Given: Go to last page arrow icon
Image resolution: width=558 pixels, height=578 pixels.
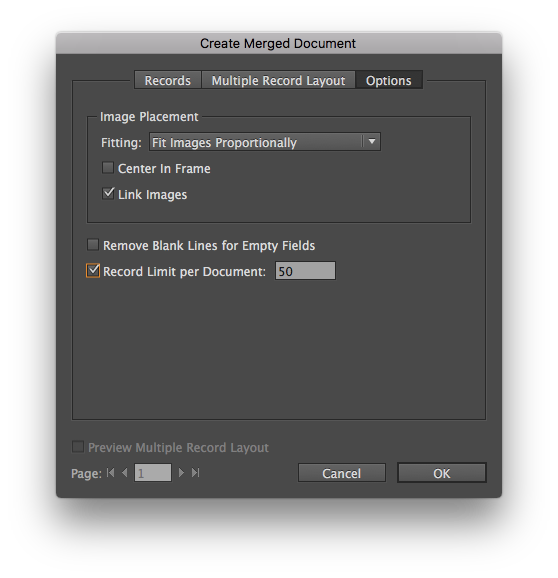Looking at the screenshot, I should pos(195,473).
